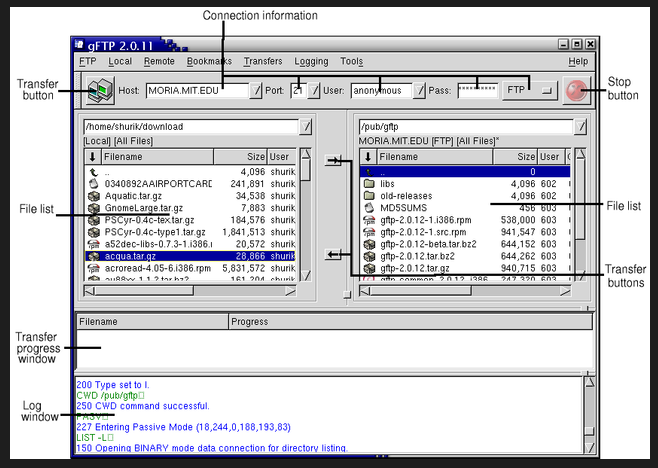
Task: Click the rpm icon for a52dec-libs-0.7.3-1.i386
Action: point(94,244)
